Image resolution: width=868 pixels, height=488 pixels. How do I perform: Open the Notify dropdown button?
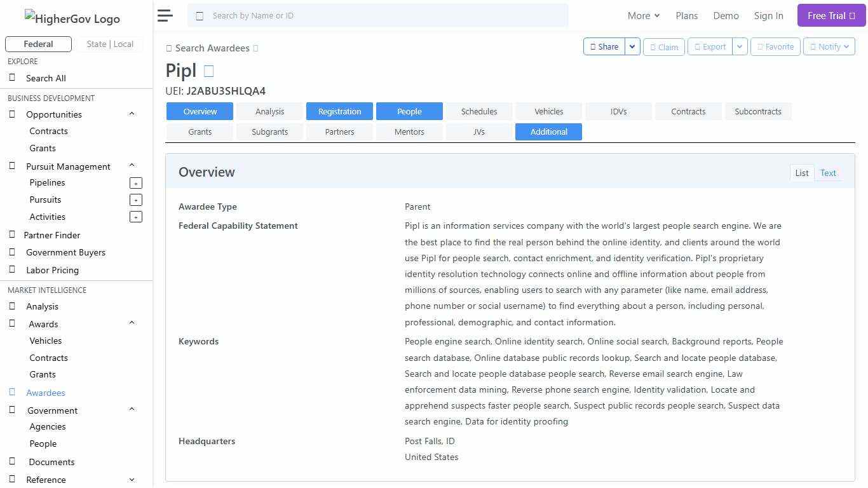coord(829,47)
